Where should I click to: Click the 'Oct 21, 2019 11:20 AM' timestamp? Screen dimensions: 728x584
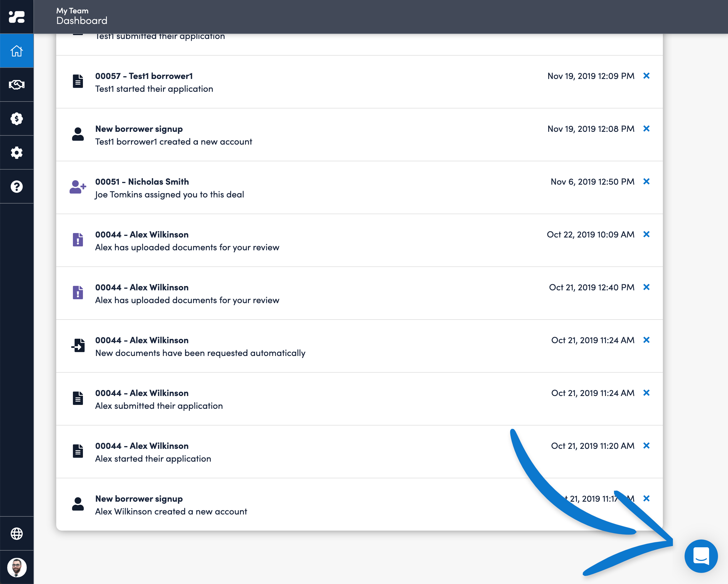pos(592,446)
